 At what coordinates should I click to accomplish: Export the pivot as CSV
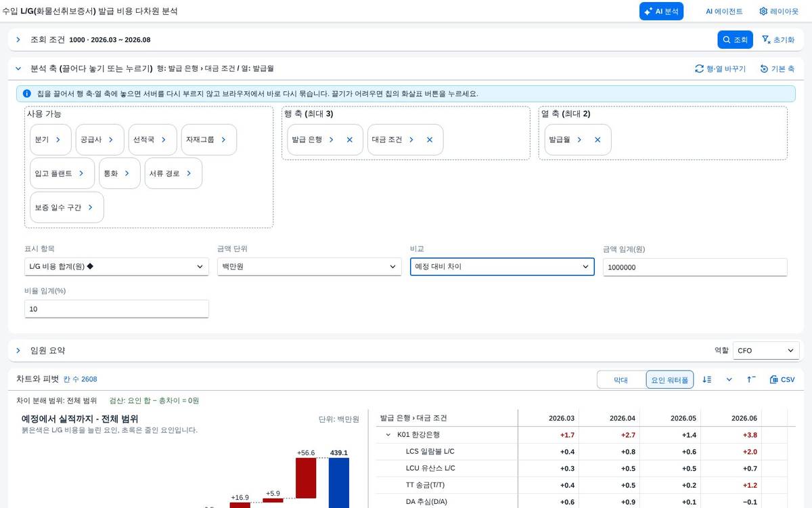click(x=782, y=379)
